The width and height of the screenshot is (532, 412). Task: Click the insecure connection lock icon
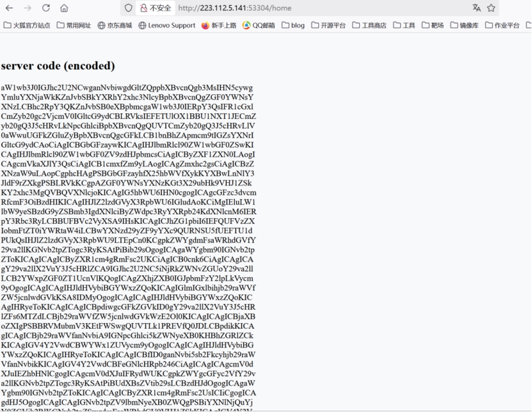point(144,8)
